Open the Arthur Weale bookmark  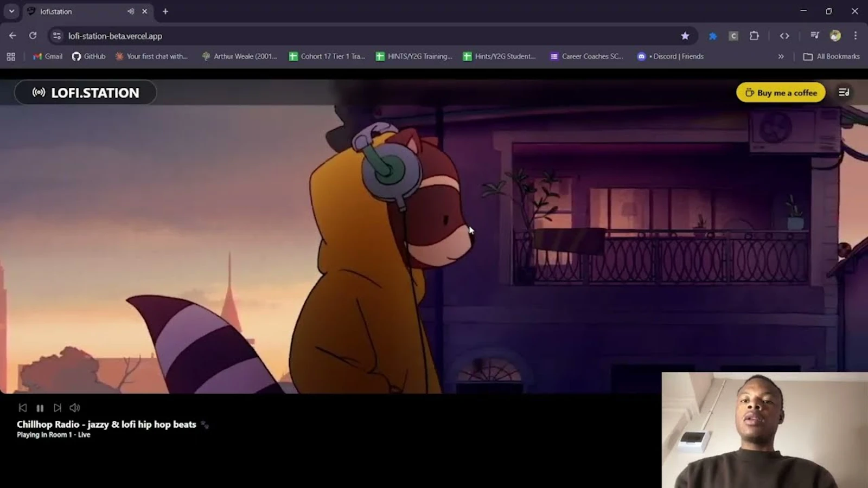click(x=239, y=56)
